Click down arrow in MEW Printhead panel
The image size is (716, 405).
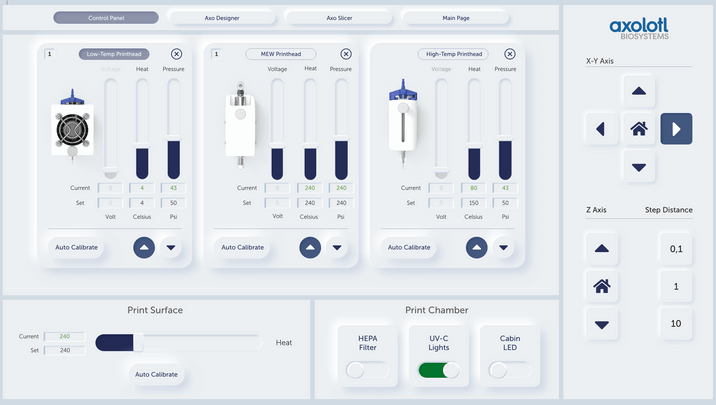(338, 247)
